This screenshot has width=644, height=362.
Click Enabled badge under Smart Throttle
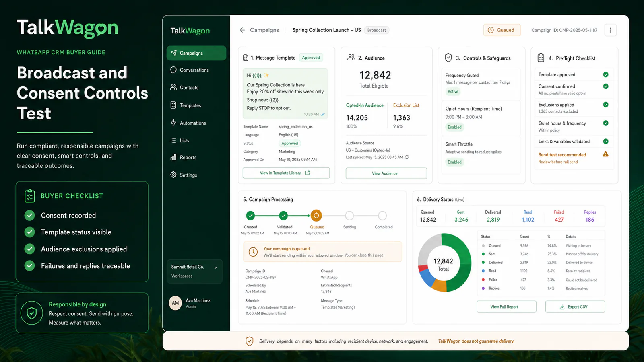click(x=454, y=162)
